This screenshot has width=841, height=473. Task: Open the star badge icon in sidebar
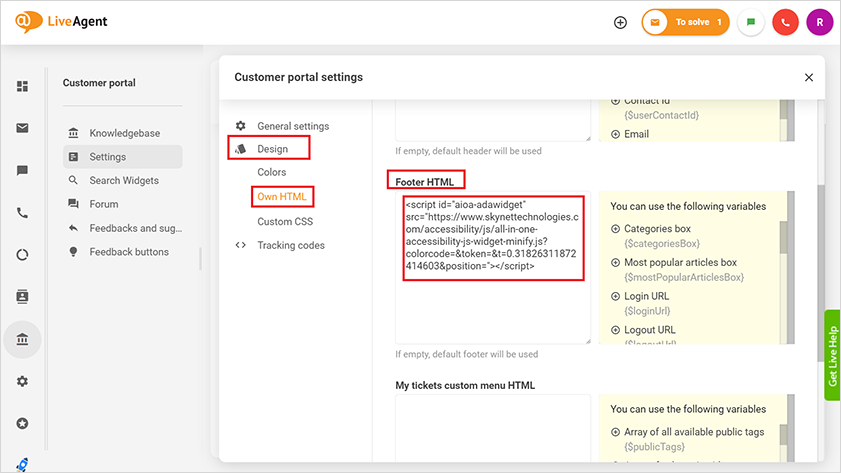click(22, 424)
